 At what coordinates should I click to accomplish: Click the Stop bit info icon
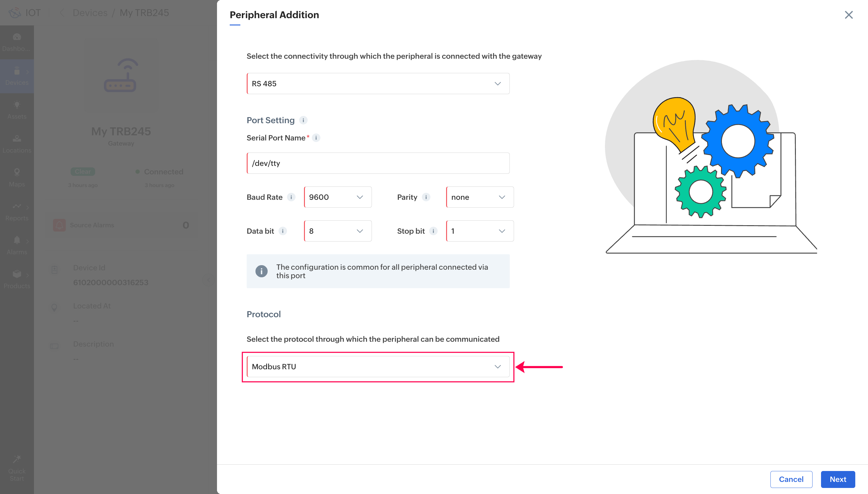[433, 231]
